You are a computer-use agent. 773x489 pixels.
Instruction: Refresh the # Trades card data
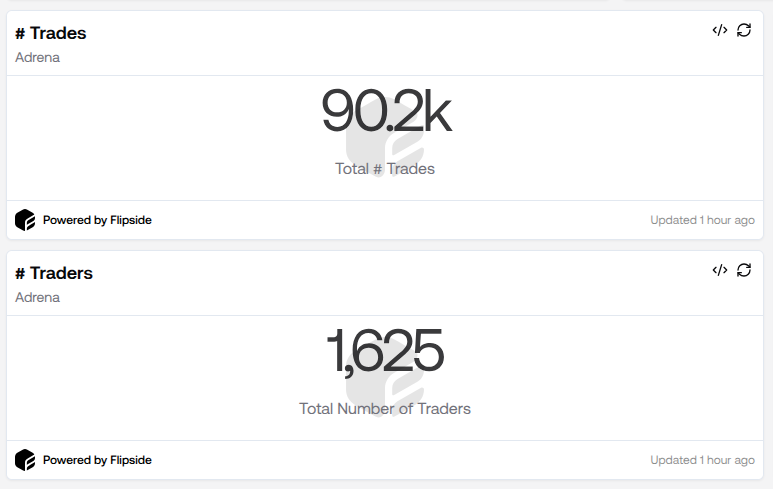(x=744, y=30)
